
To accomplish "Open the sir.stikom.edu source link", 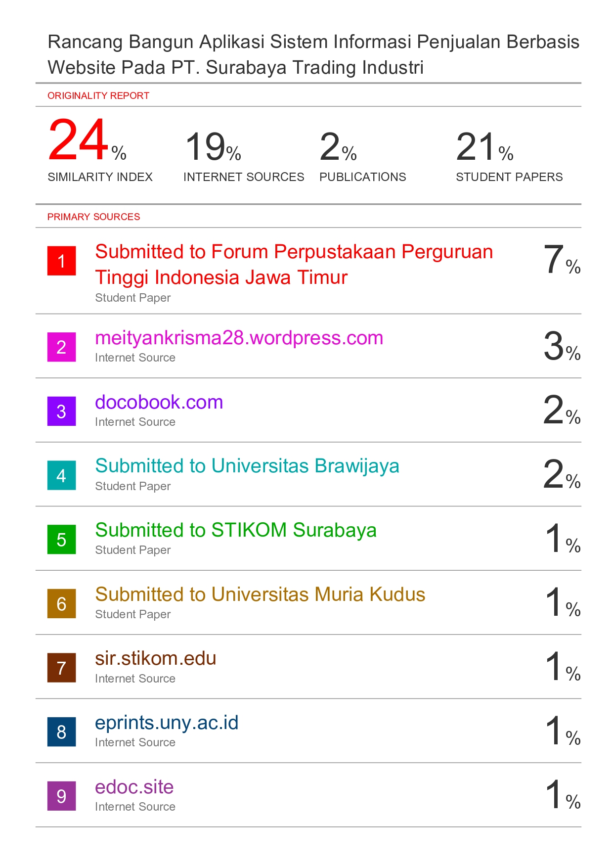I will click(x=155, y=659).
